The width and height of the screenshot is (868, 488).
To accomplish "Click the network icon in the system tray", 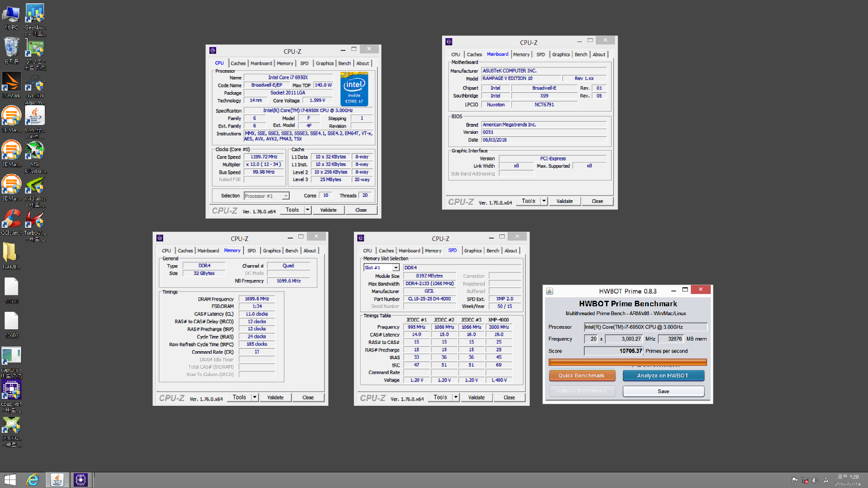I will pos(804,480).
